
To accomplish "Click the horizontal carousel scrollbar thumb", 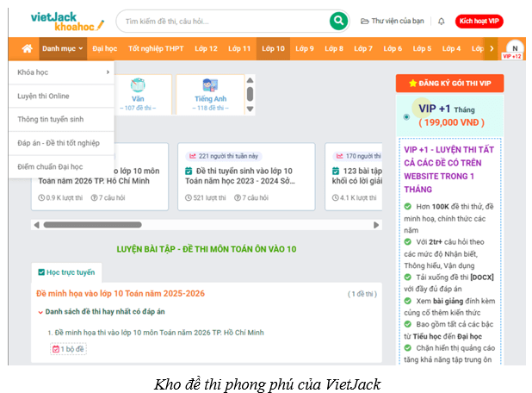I will coord(92,225).
